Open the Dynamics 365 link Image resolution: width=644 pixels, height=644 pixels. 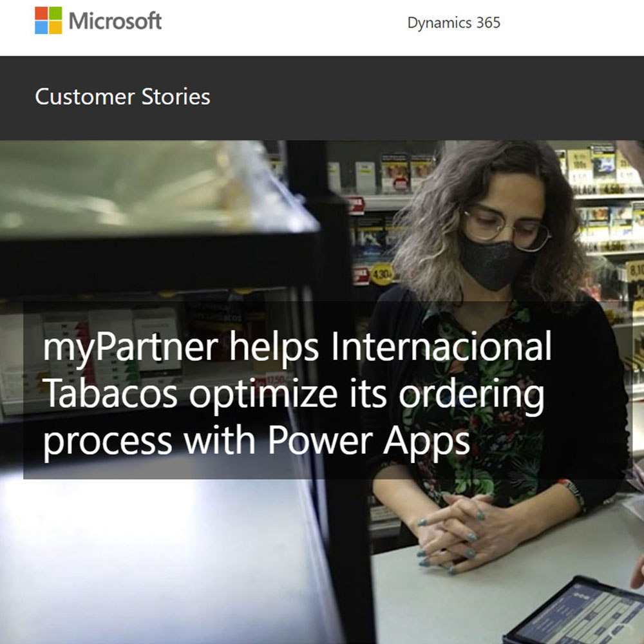click(453, 23)
